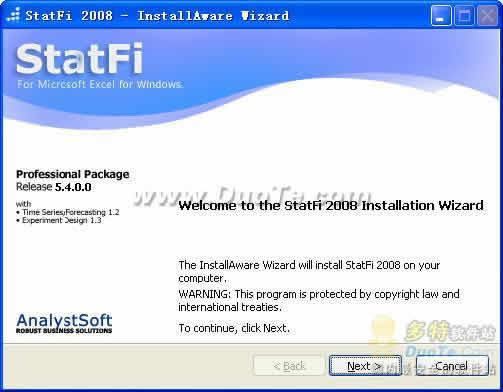Click 'Experiment Design 1.3' line

coord(58,220)
